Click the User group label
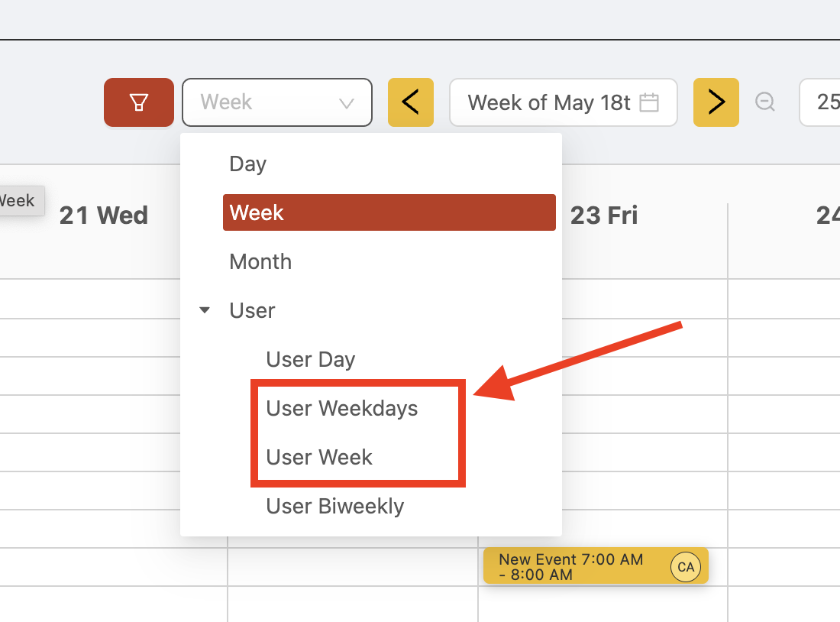840x622 pixels. [252, 310]
